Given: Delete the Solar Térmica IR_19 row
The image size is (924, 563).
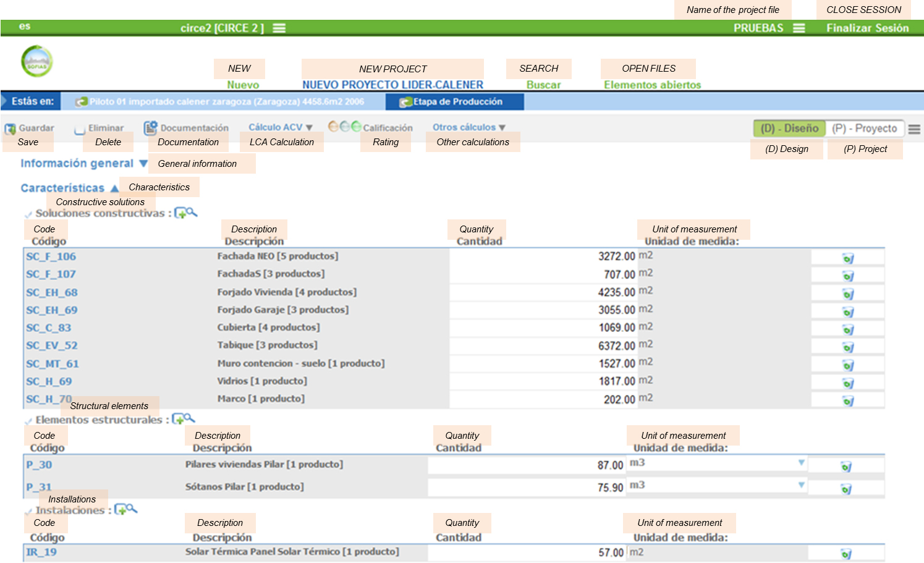Looking at the screenshot, I should coord(846,554).
